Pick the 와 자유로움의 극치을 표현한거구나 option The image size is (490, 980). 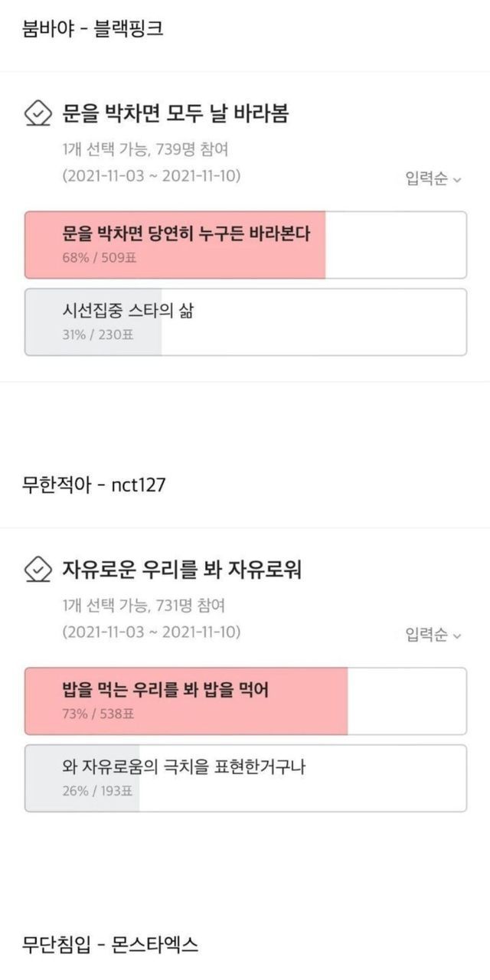click(245, 777)
